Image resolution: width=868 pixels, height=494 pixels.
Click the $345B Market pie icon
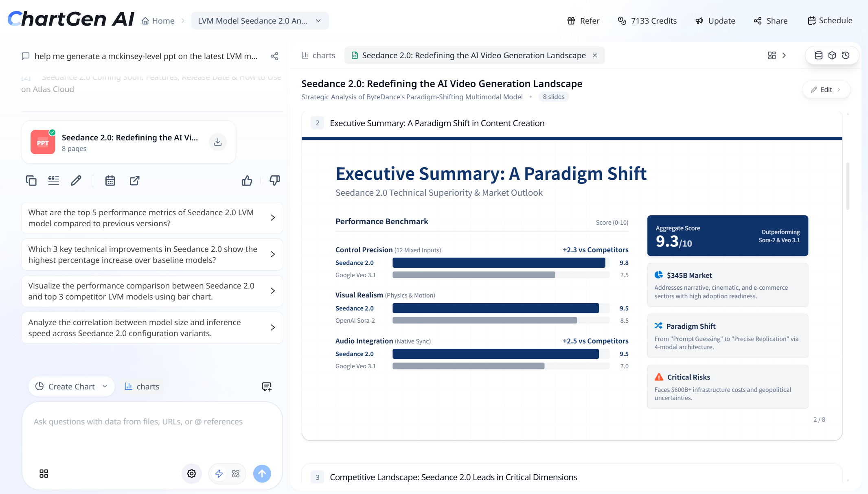[659, 275]
